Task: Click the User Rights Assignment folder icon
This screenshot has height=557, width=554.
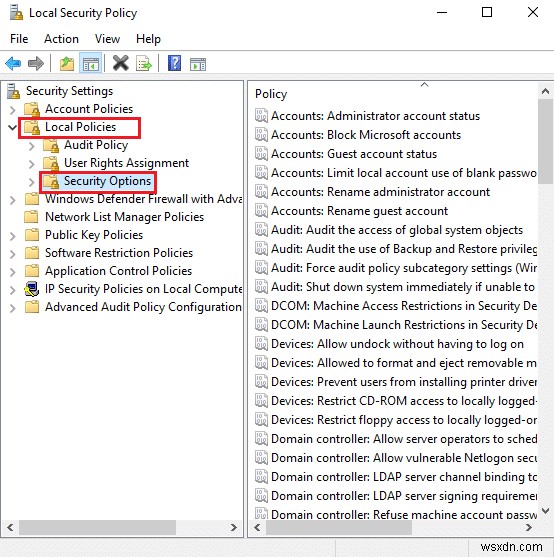Action: [x=51, y=163]
